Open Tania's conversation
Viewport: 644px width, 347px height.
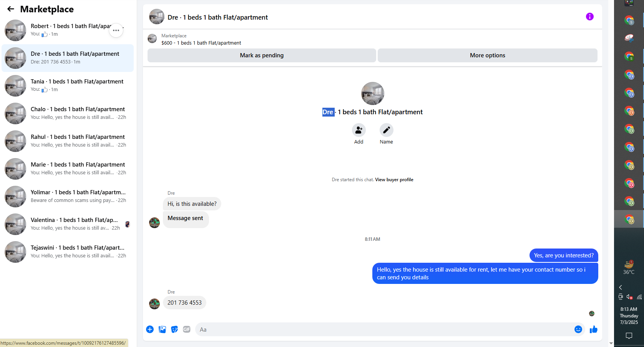68,86
